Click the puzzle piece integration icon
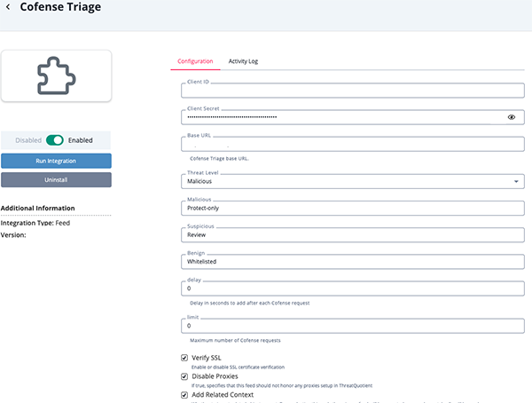The height and width of the screenshot is (403, 532). click(56, 75)
